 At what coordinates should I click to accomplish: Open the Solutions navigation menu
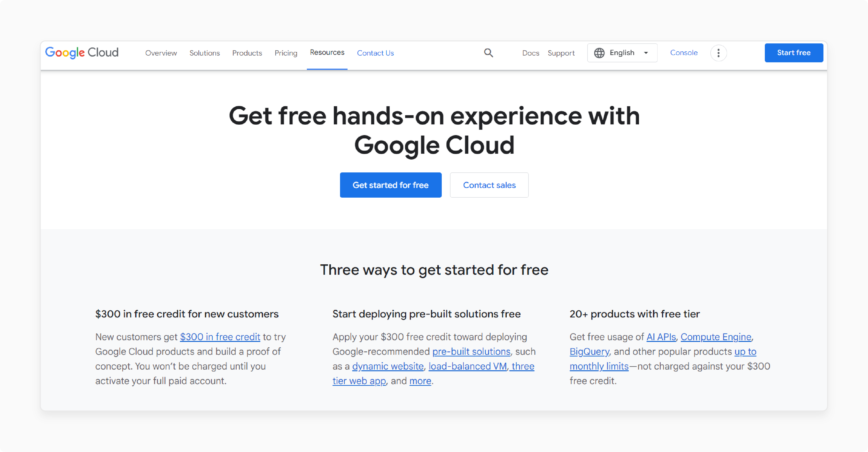pos(205,53)
